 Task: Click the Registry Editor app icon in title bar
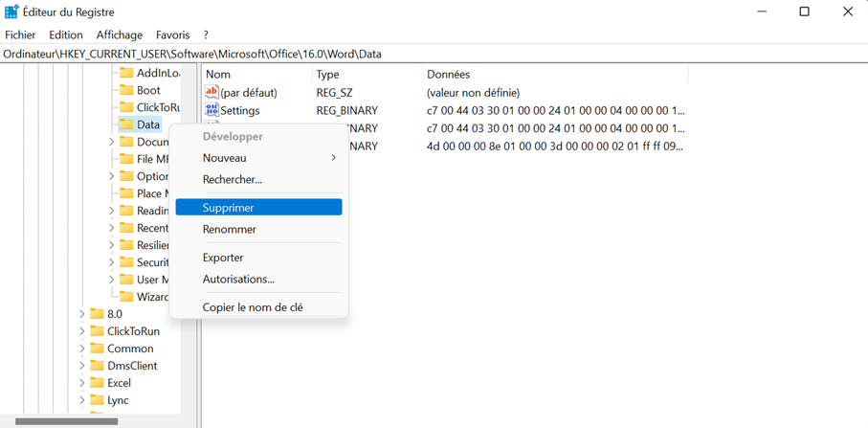(11, 11)
